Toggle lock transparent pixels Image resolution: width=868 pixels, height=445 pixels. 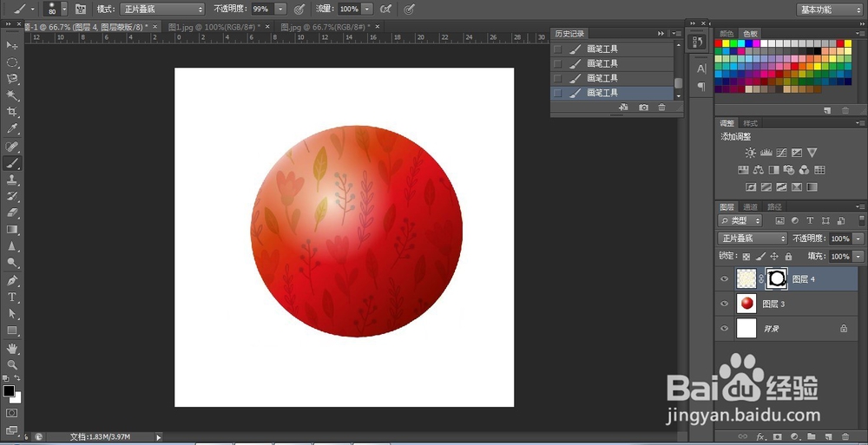(746, 256)
